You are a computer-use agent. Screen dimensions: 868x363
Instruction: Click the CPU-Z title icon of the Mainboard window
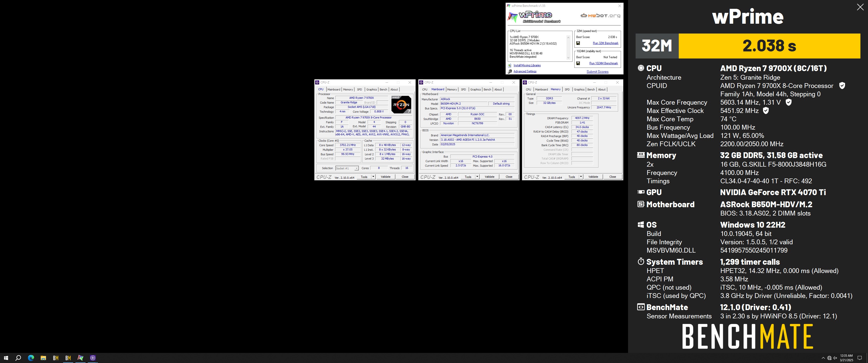(x=421, y=82)
